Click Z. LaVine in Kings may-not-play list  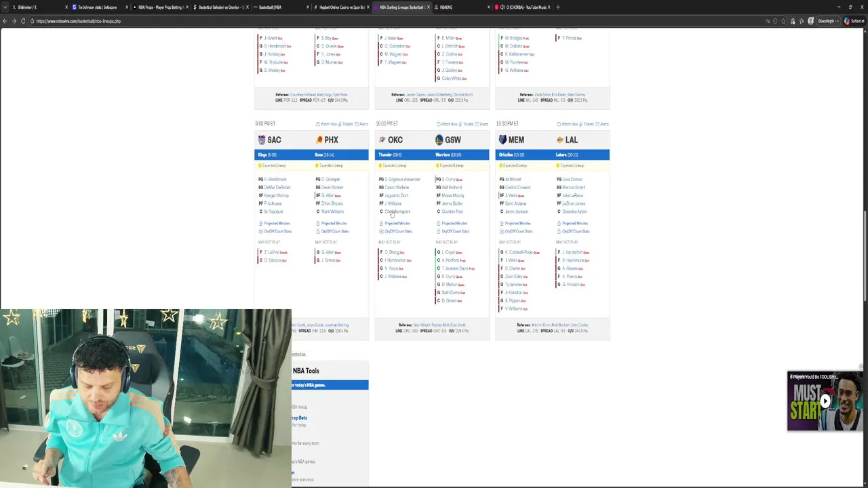[x=271, y=252]
